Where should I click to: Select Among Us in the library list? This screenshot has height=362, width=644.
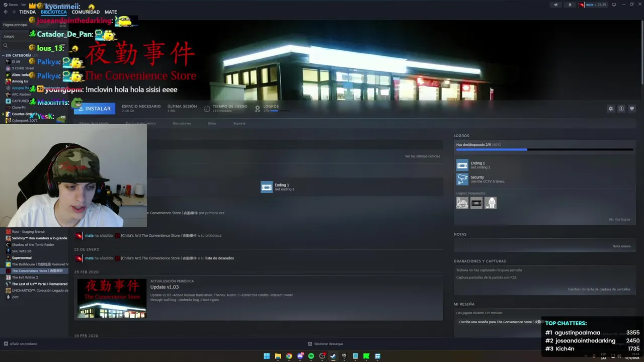20,81
